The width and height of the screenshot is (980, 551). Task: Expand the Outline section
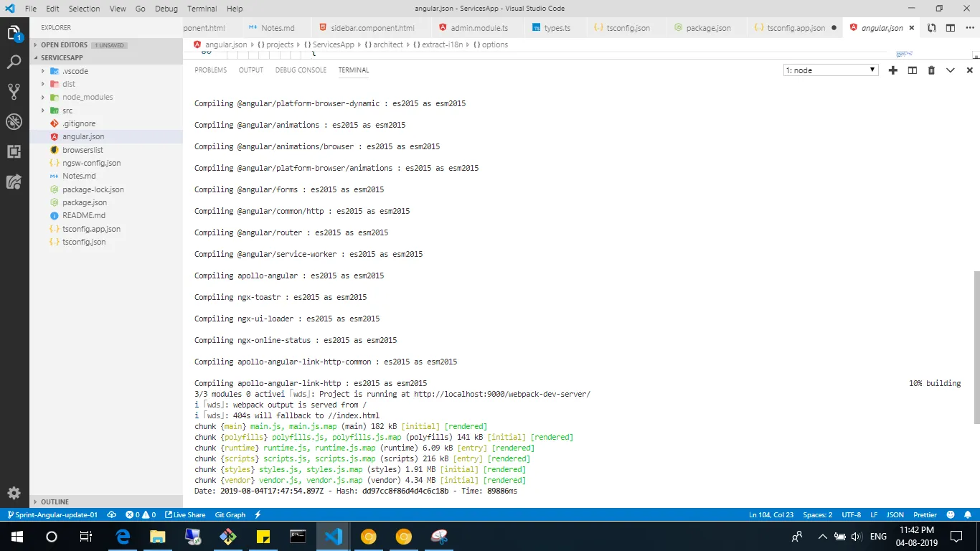tap(106, 501)
